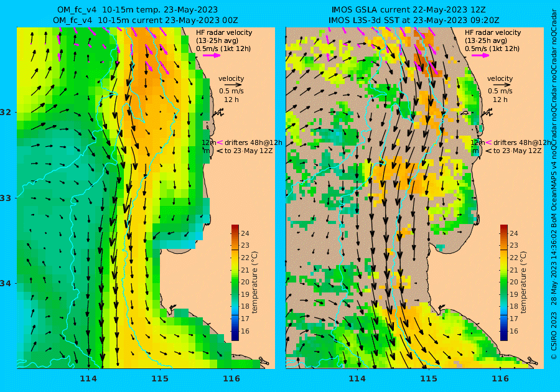
Task: Click the small island outline on right map coast
Action: pyautogui.click(x=487, y=114)
